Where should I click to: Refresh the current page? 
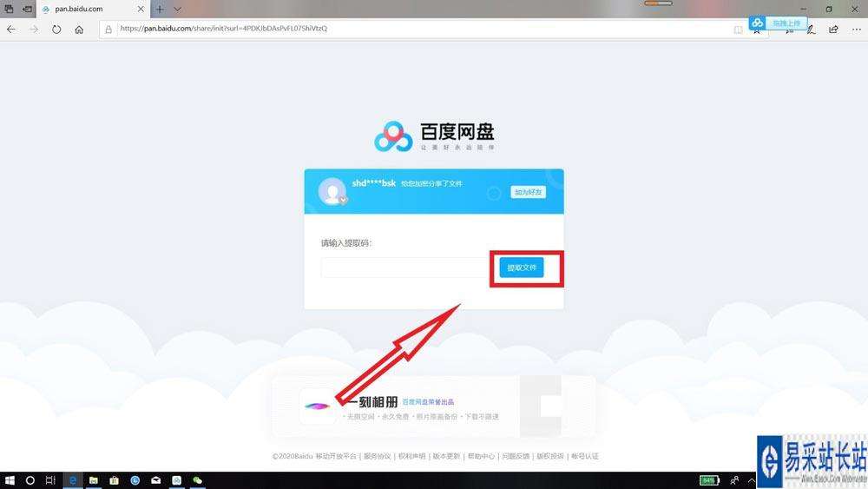click(56, 30)
